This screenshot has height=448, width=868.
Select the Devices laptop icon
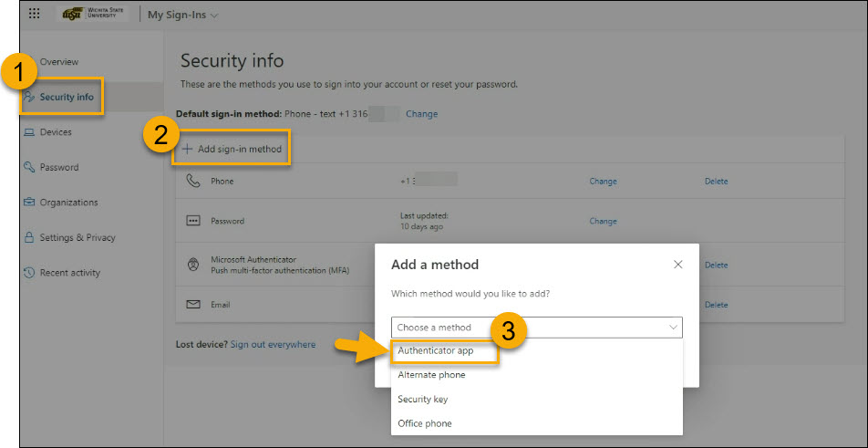[29, 132]
